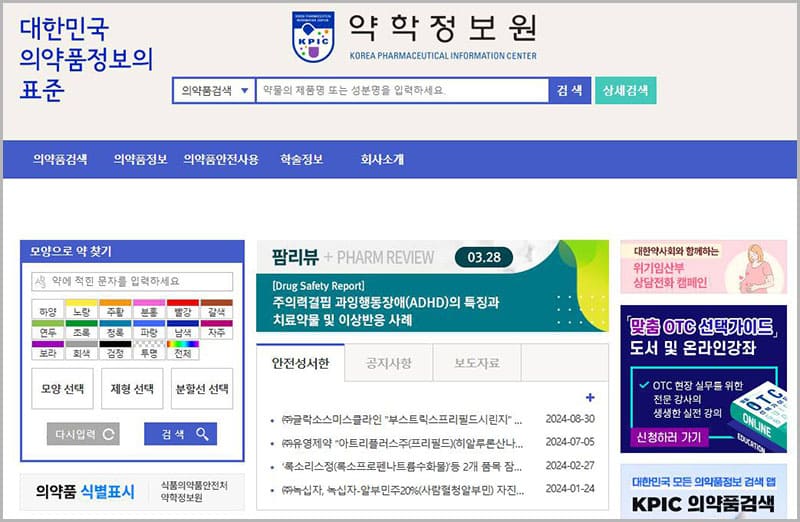Open the KPIC 의약품검색 app banner

click(x=704, y=492)
